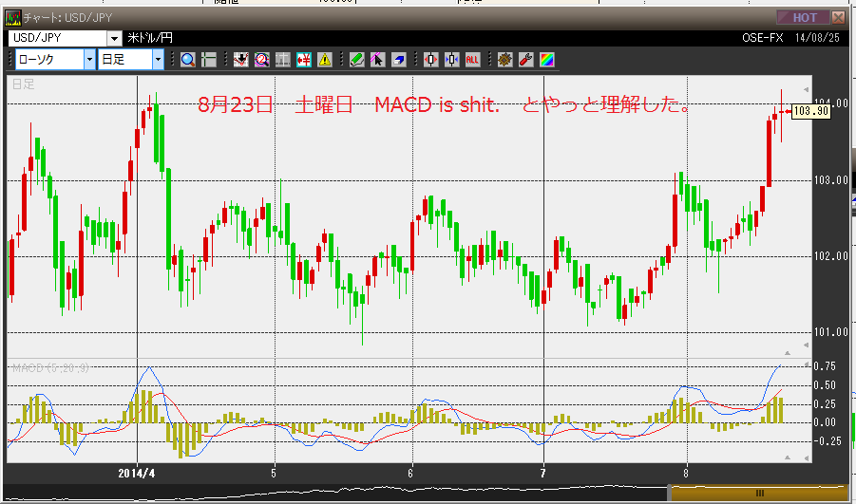The height and width of the screenshot is (504, 856).
Task: Click the magnifying glass zoom icon
Action: point(188,60)
